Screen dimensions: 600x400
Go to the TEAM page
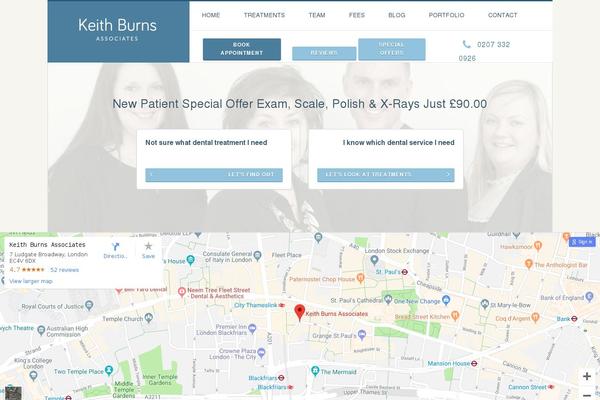(317, 15)
